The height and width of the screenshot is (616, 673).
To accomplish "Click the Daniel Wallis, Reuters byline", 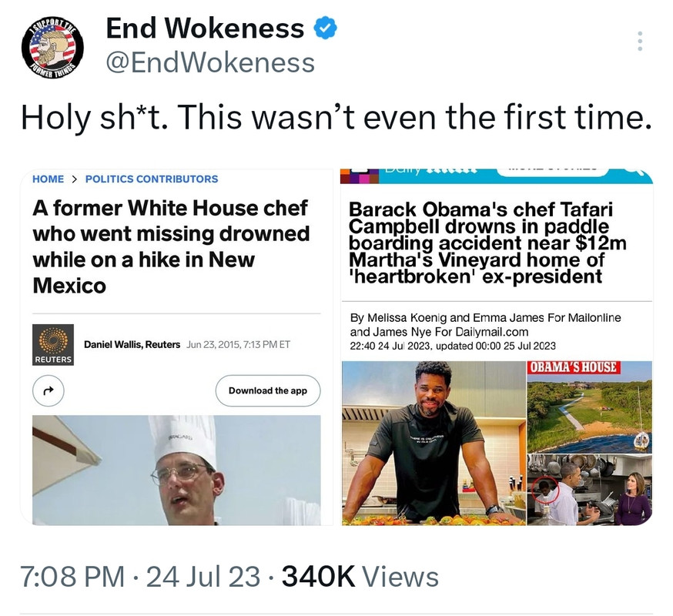I will [132, 344].
